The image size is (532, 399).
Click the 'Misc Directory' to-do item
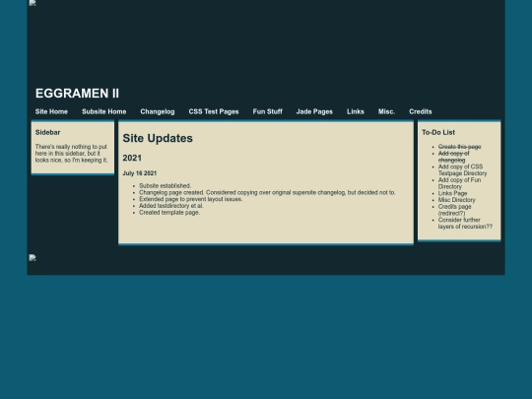pyautogui.click(x=457, y=200)
